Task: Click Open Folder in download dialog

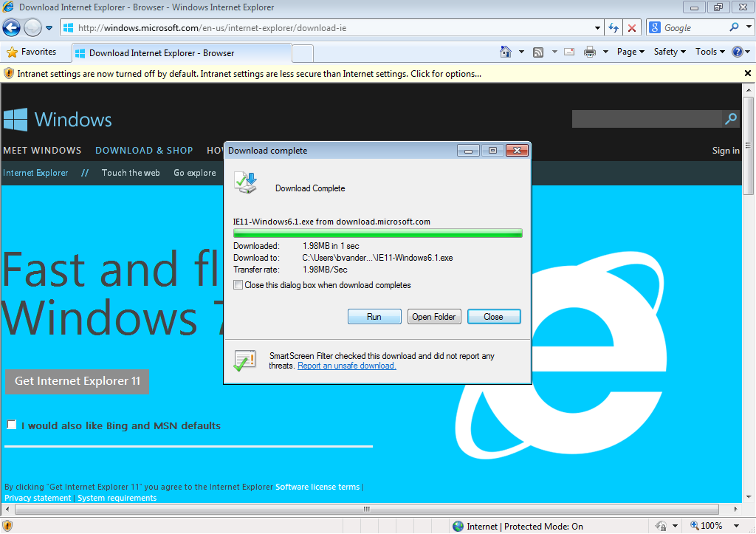Action: coord(434,316)
